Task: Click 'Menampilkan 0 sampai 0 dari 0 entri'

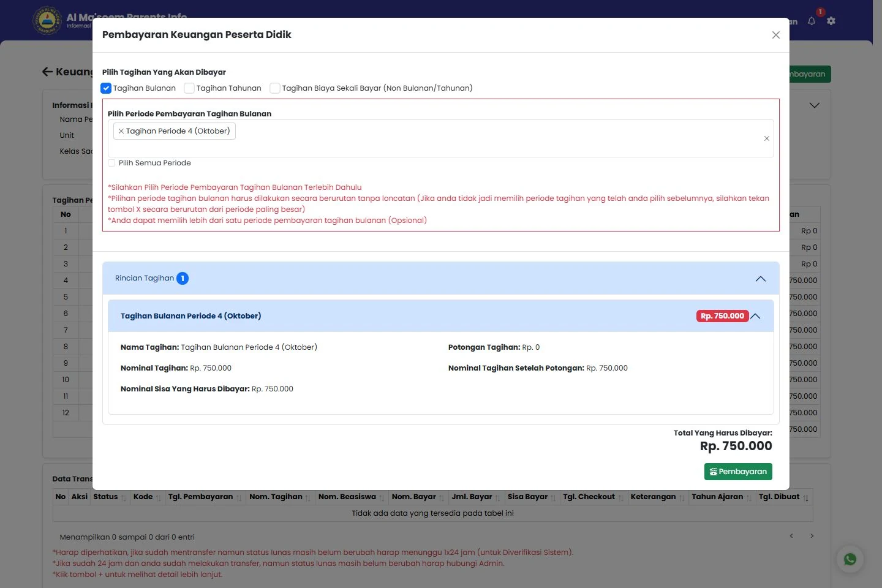Action: [x=127, y=537]
